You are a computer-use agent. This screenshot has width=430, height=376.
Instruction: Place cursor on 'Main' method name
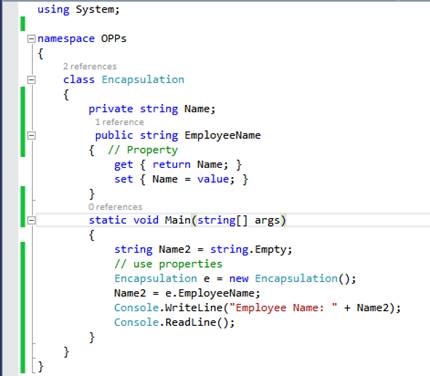pyautogui.click(x=178, y=220)
